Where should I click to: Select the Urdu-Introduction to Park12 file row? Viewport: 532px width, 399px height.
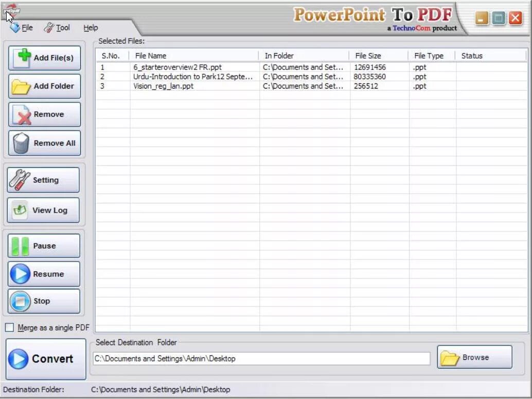(311, 77)
